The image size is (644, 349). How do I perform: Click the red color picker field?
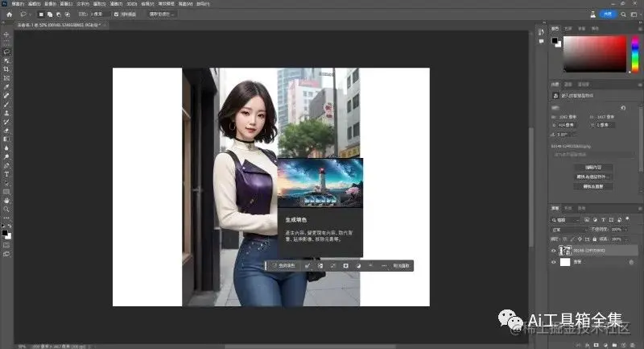tap(595, 54)
